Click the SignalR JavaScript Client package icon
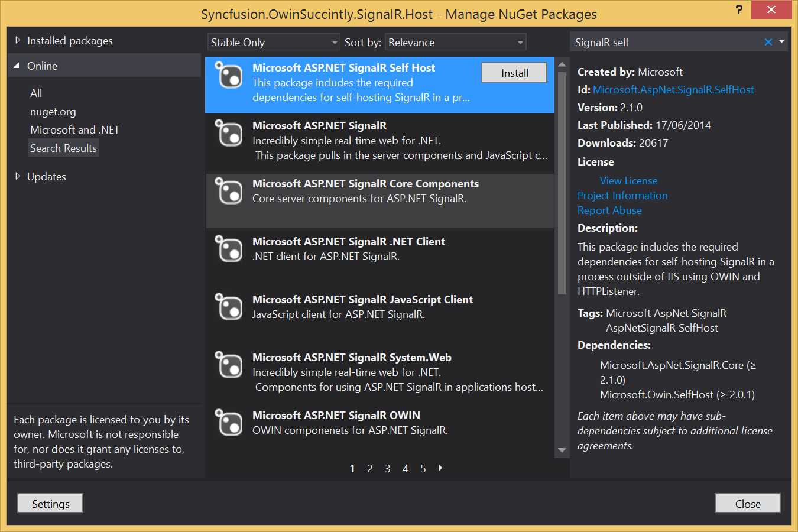Viewport: 798px width, 532px height. pyautogui.click(x=228, y=307)
